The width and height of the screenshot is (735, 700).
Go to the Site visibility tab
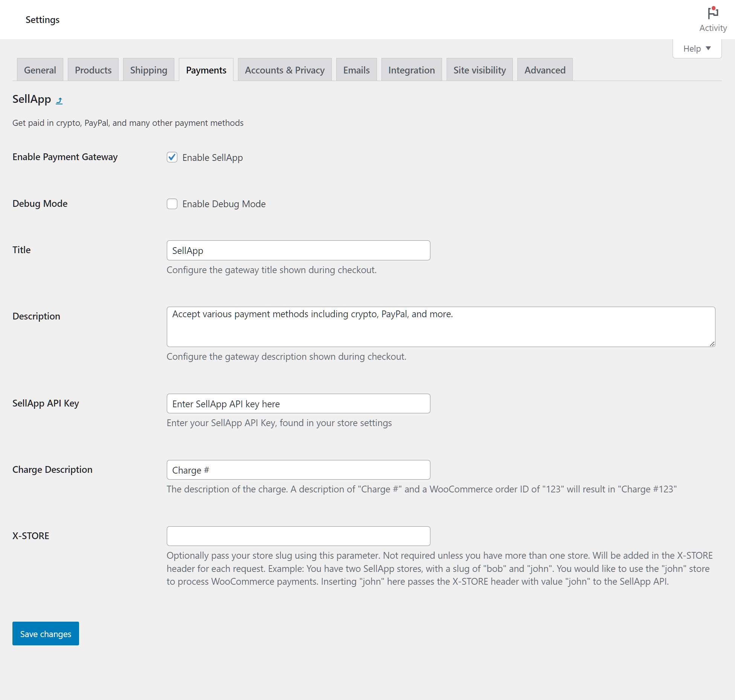click(x=479, y=70)
